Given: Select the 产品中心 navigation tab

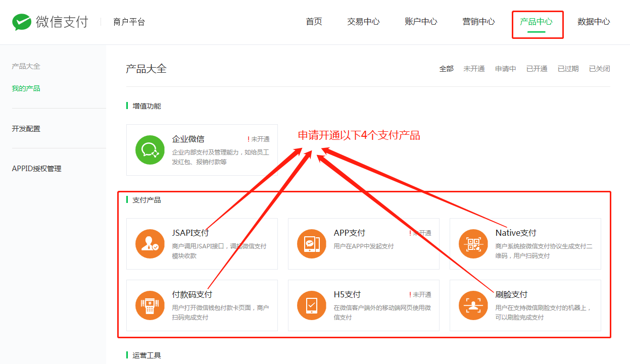Looking at the screenshot, I should click(536, 22).
